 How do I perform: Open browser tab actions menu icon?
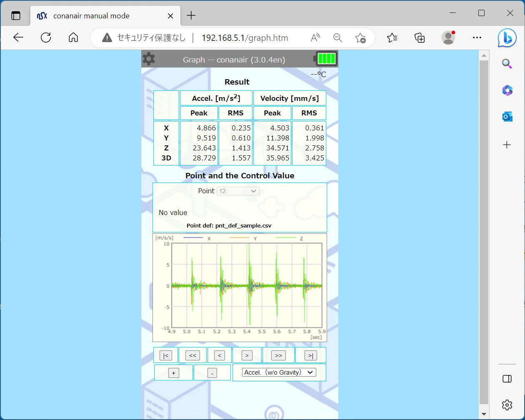[x=16, y=16]
